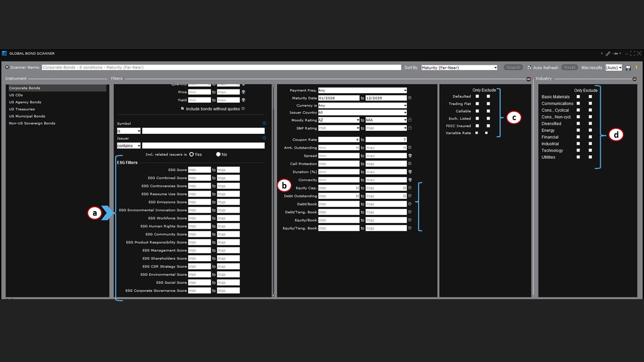
Task: Collapse Industry panel with red minus icon
Action: coord(634,79)
